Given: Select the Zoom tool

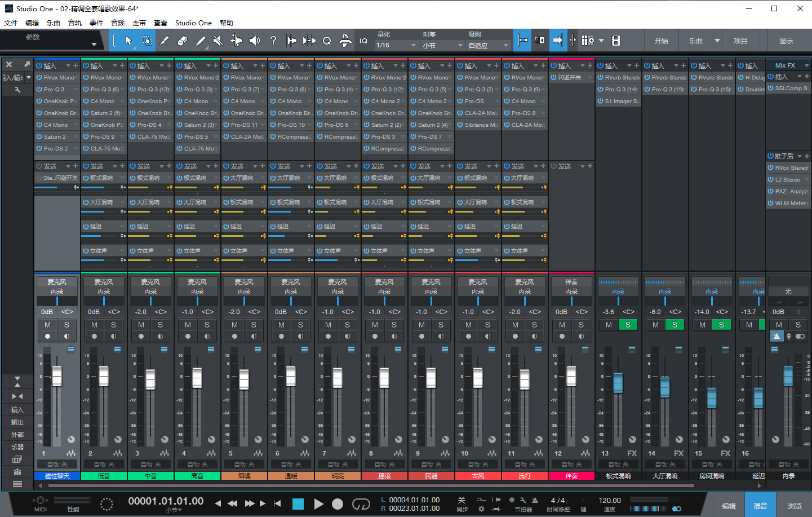Looking at the screenshot, I should pyautogui.click(x=327, y=40).
